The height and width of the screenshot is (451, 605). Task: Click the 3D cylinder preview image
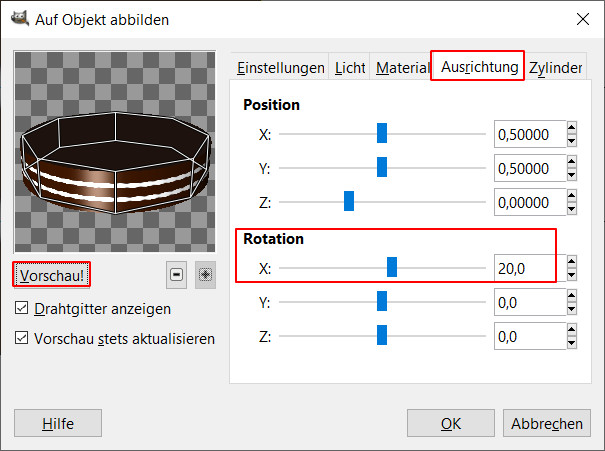[x=115, y=152]
